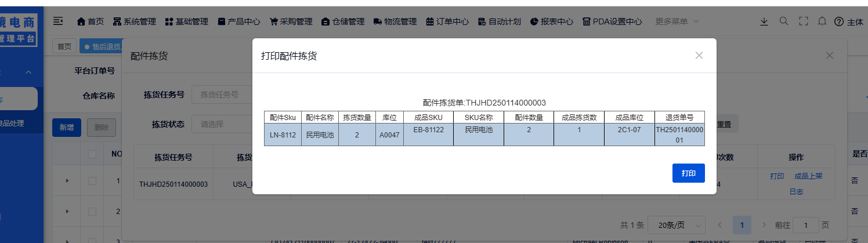The width and height of the screenshot is (868, 243).
Task: Open the notification bell icon
Action: tap(822, 21)
